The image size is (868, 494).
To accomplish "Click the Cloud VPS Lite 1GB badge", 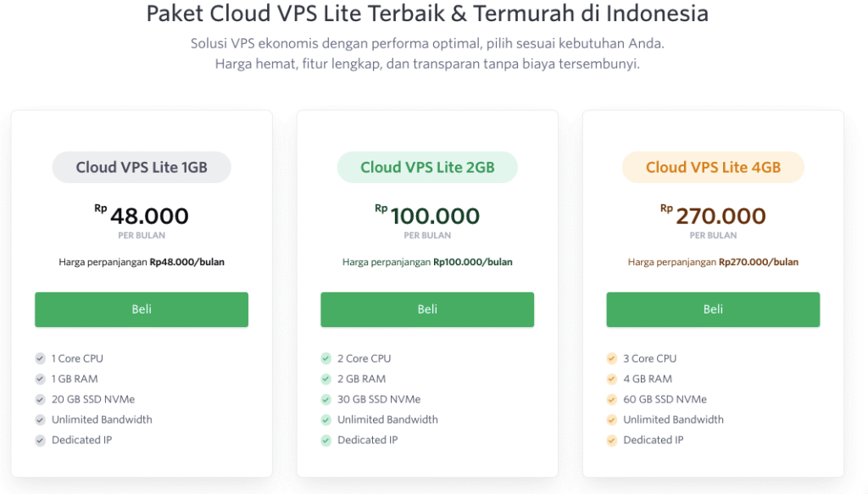I will [x=141, y=167].
